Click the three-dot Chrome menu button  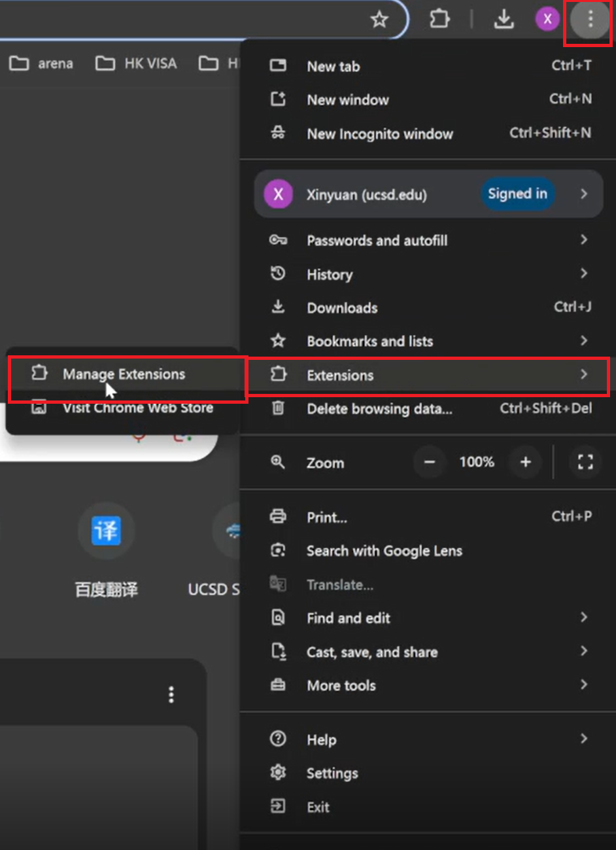[x=590, y=19]
